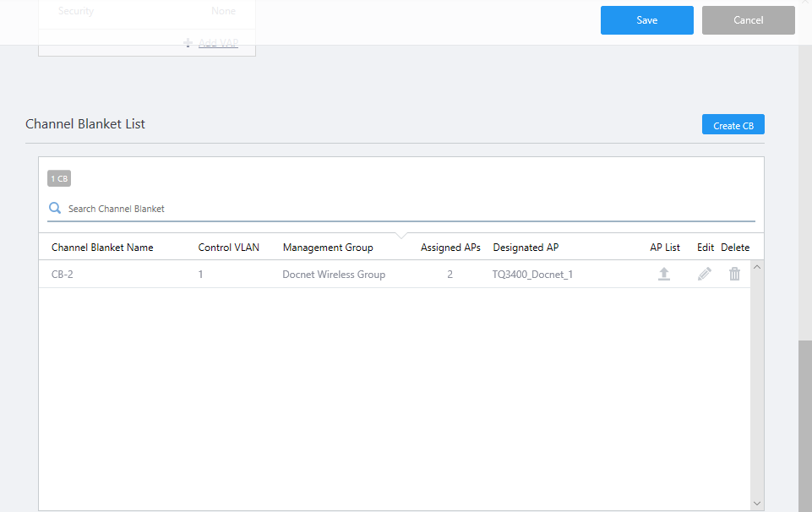Screen dimensions: 812x512
Task: Click the Save button
Action: (646, 20)
